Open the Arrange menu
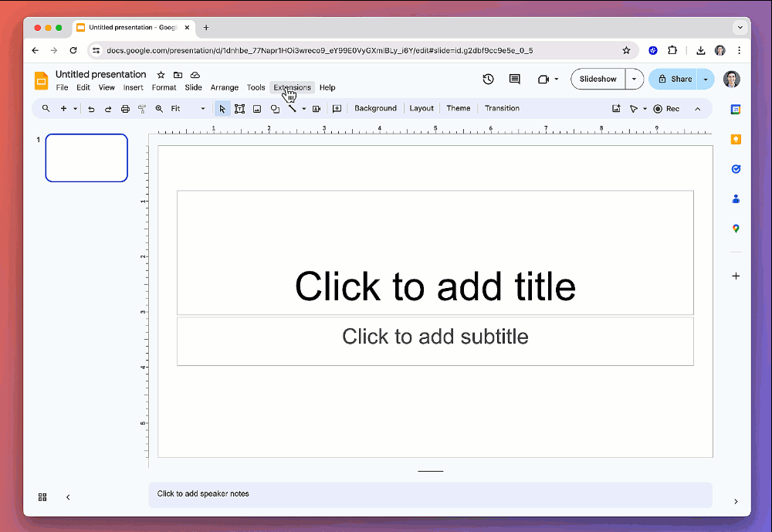 point(225,88)
